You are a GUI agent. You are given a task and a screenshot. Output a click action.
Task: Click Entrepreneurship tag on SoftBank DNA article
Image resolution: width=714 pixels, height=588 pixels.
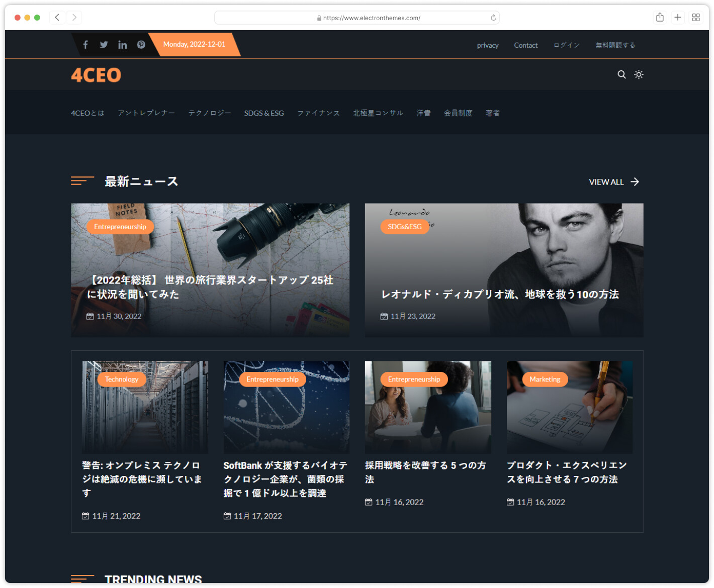tap(273, 379)
